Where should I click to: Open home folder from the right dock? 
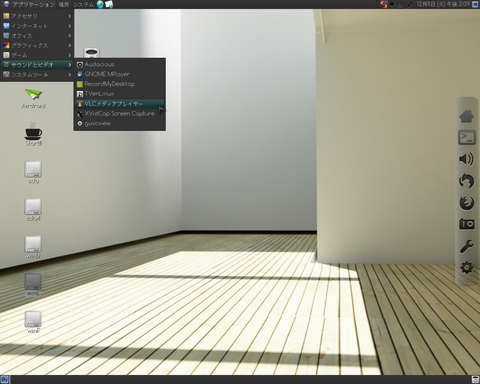[x=466, y=116]
